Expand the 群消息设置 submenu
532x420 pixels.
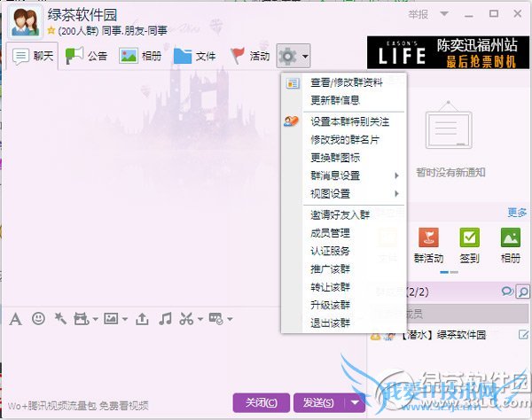(396, 175)
